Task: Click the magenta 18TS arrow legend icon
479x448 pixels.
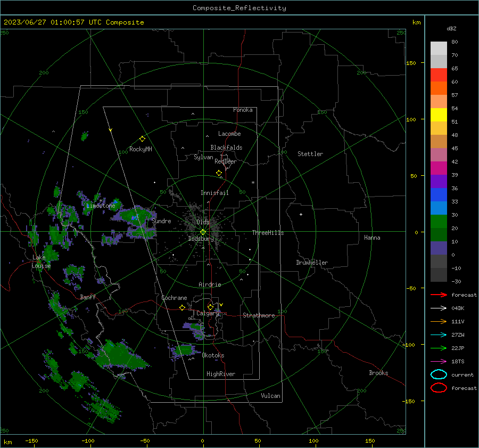Action: click(x=439, y=362)
